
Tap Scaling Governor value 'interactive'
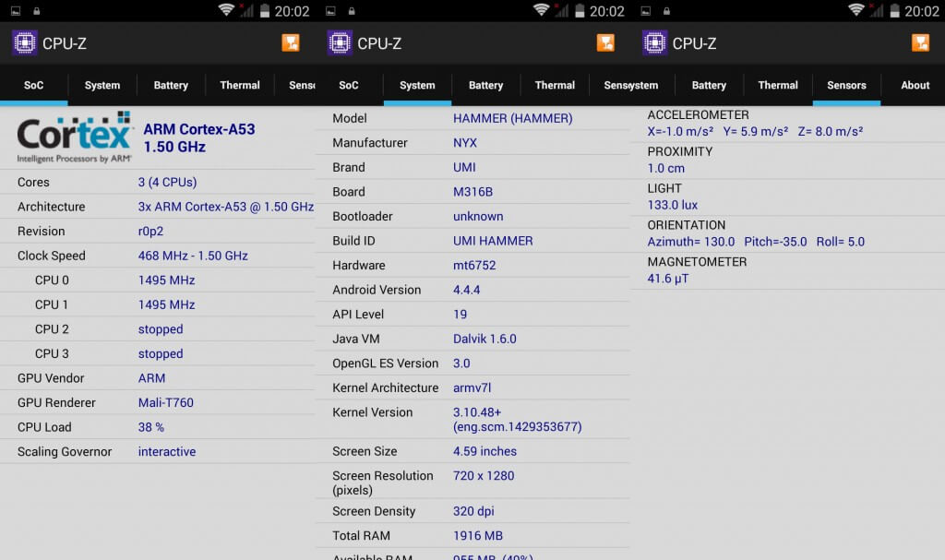pos(167,451)
